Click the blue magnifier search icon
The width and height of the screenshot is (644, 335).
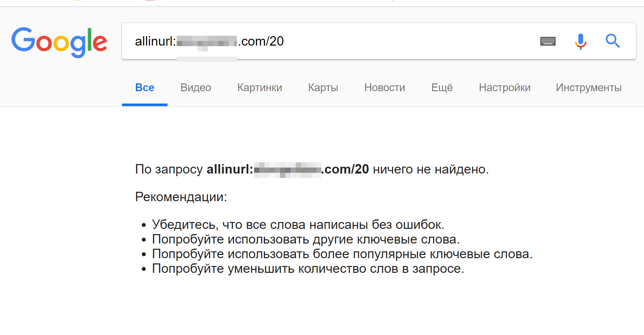[x=612, y=41]
